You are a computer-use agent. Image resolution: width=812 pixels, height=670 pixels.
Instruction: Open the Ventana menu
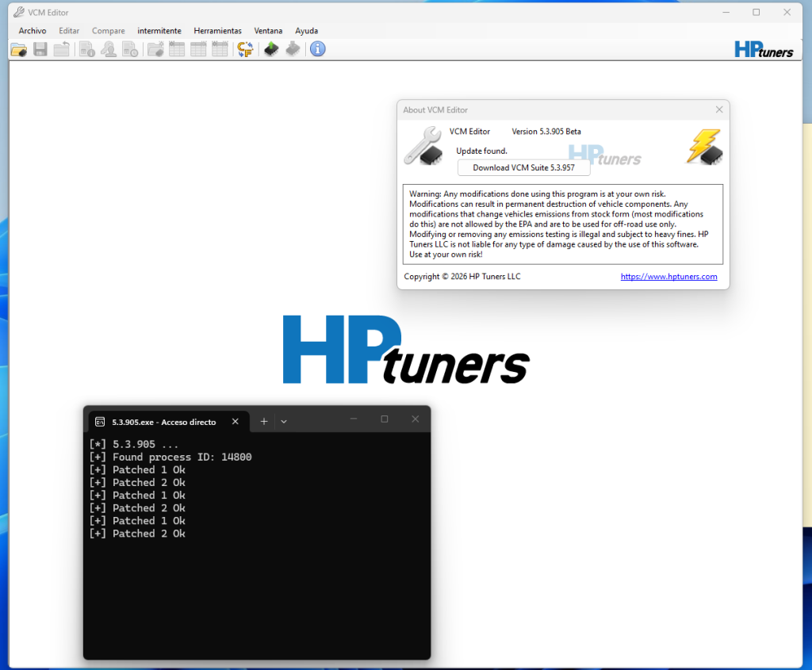coord(268,31)
